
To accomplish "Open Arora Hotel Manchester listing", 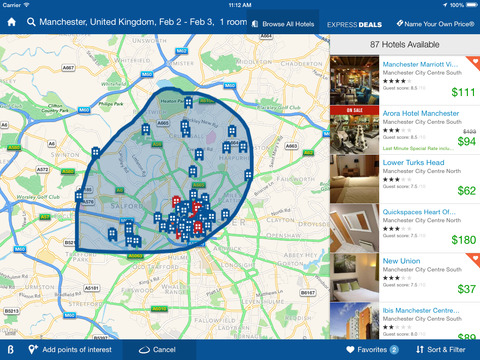I will [x=405, y=130].
